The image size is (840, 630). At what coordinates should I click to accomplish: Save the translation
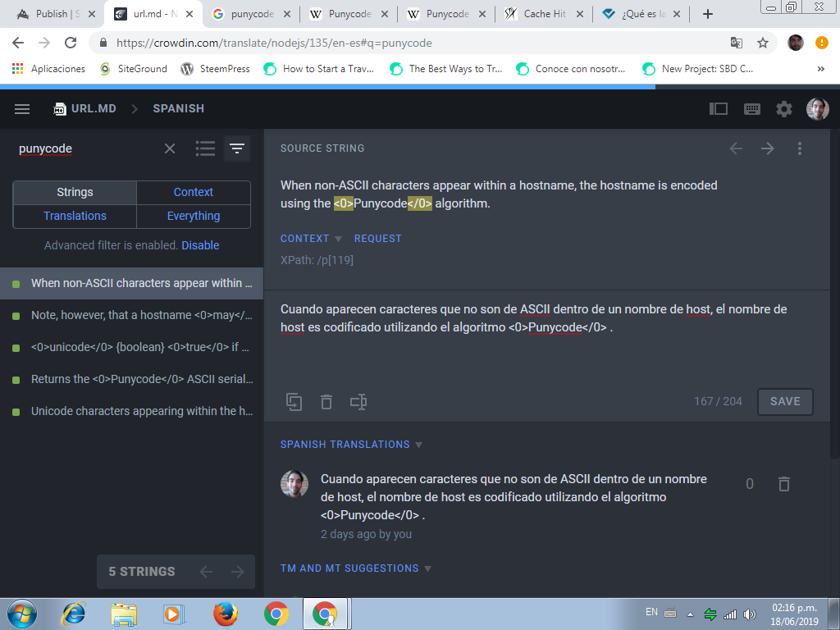click(x=785, y=401)
